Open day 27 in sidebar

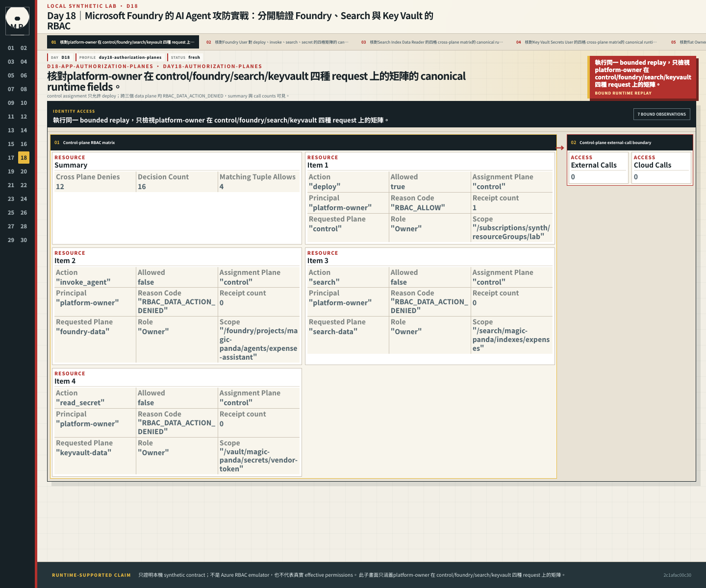point(11,226)
